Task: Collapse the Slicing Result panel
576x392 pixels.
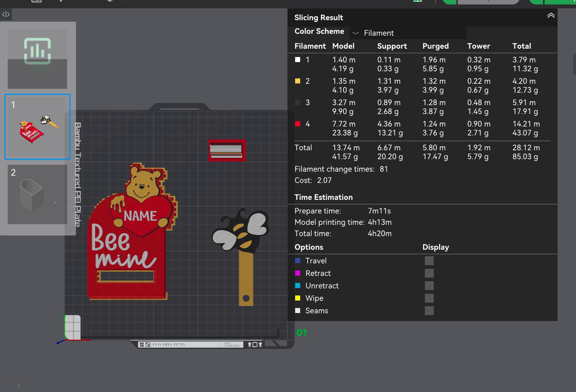Action: (x=551, y=16)
